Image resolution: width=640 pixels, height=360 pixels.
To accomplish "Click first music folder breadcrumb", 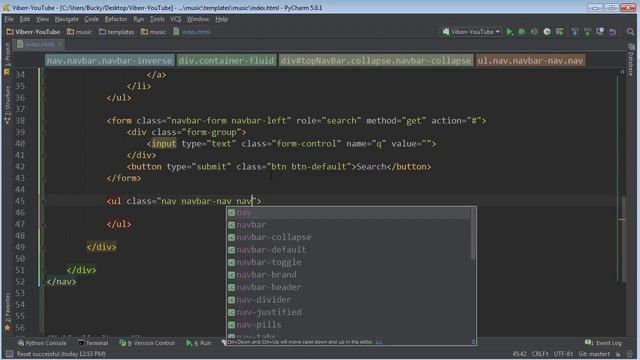I will click(80, 32).
